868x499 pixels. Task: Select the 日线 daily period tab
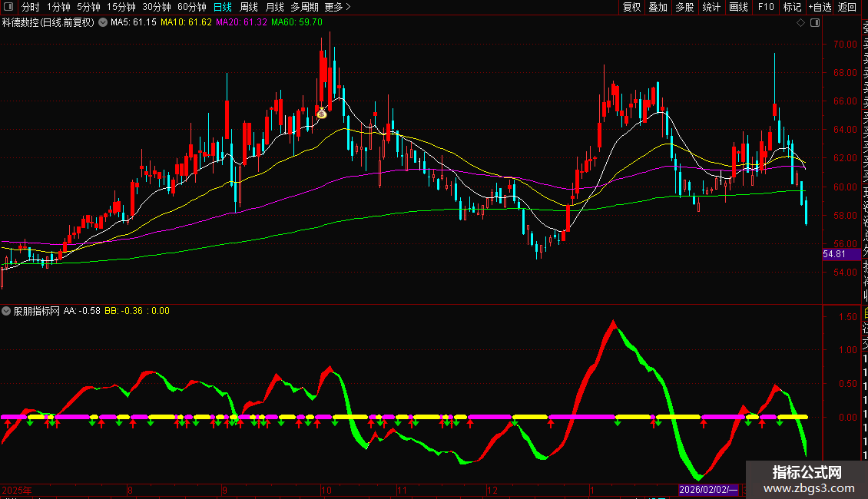pyautogui.click(x=223, y=7)
